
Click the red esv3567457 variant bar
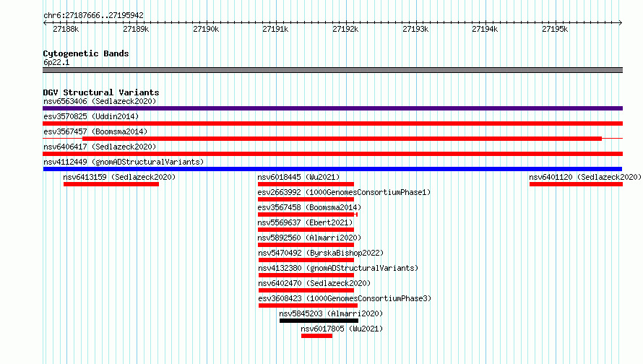pyautogui.click(x=342, y=139)
